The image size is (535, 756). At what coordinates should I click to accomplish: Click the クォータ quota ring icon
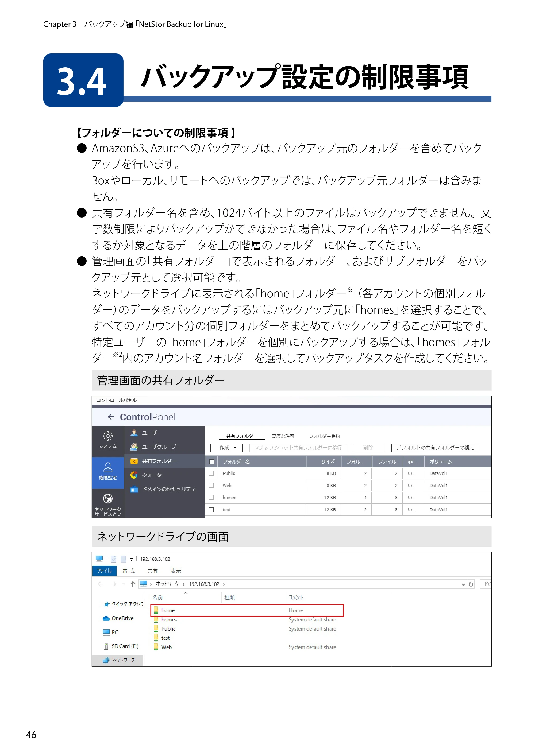tap(134, 475)
